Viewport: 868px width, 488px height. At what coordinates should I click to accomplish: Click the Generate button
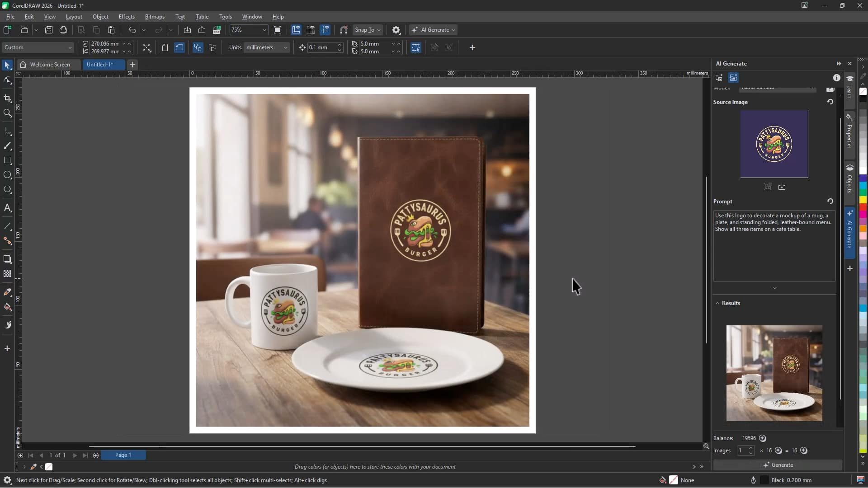coord(778,465)
